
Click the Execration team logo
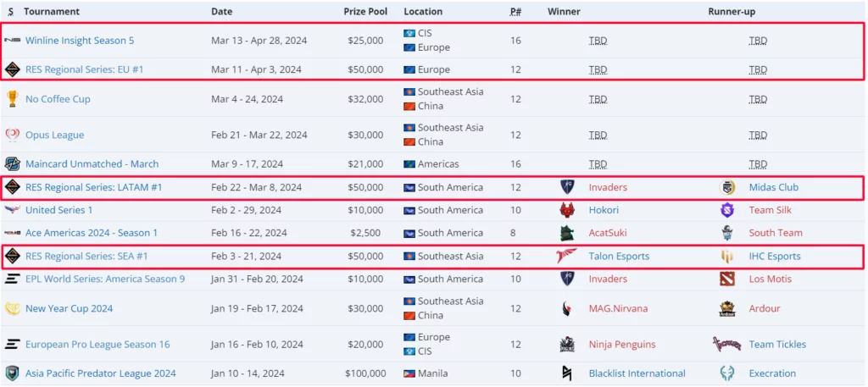727,373
